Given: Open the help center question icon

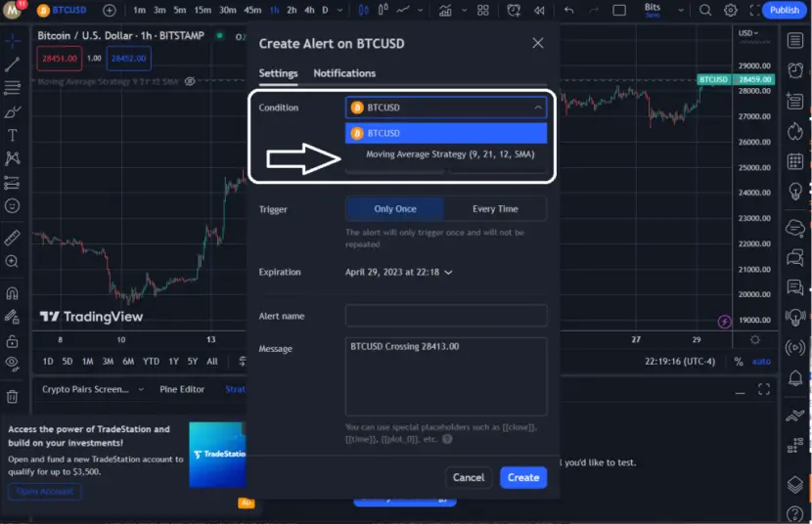Looking at the screenshot, I should (x=795, y=513).
